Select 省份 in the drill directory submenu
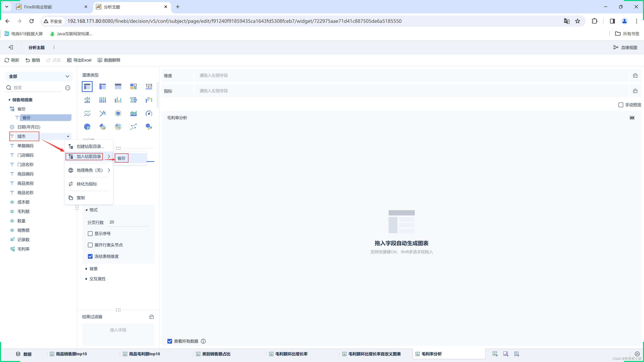The image size is (644, 362). click(130, 158)
